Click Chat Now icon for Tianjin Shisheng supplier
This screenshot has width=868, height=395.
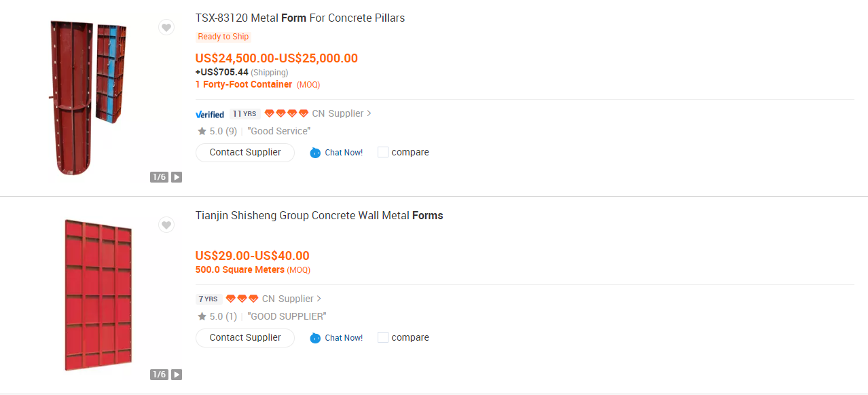coord(315,338)
